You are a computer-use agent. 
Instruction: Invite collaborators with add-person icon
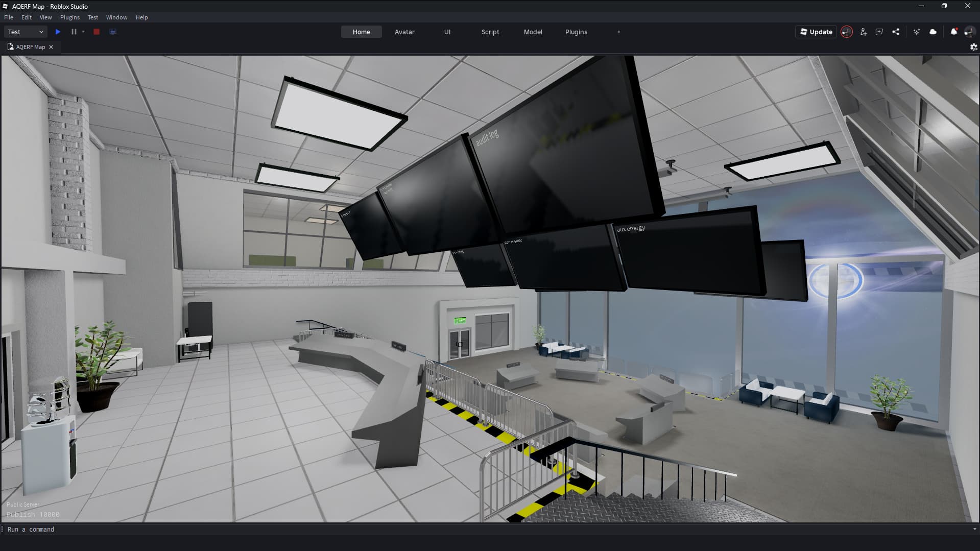pos(864,32)
